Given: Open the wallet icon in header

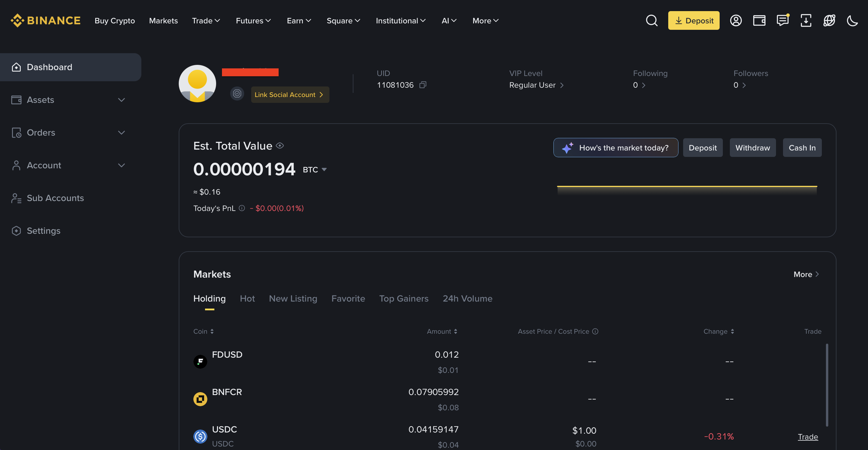Looking at the screenshot, I should (x=759, y=20).
